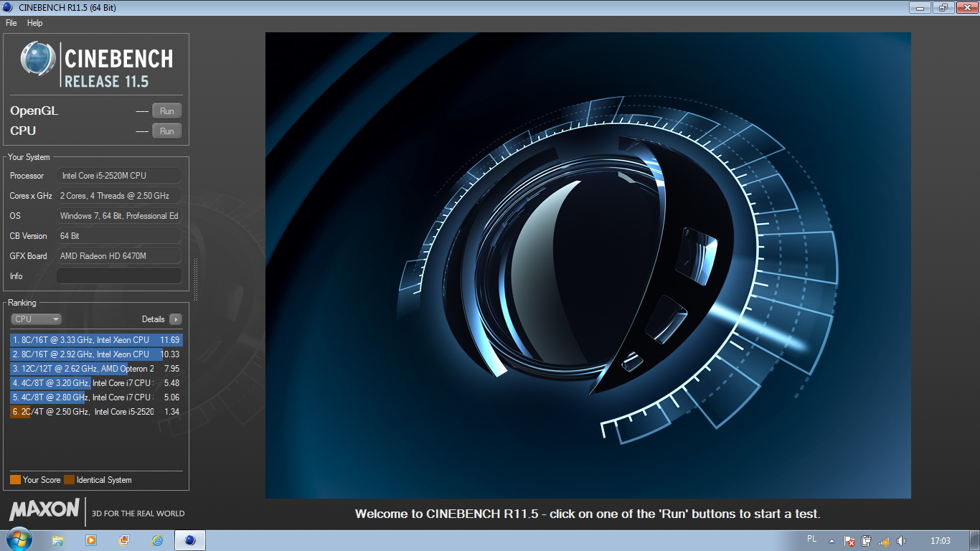Run the OpenGL benchmark test
Viewport: 980px width, 551px height.
point(166,111)
